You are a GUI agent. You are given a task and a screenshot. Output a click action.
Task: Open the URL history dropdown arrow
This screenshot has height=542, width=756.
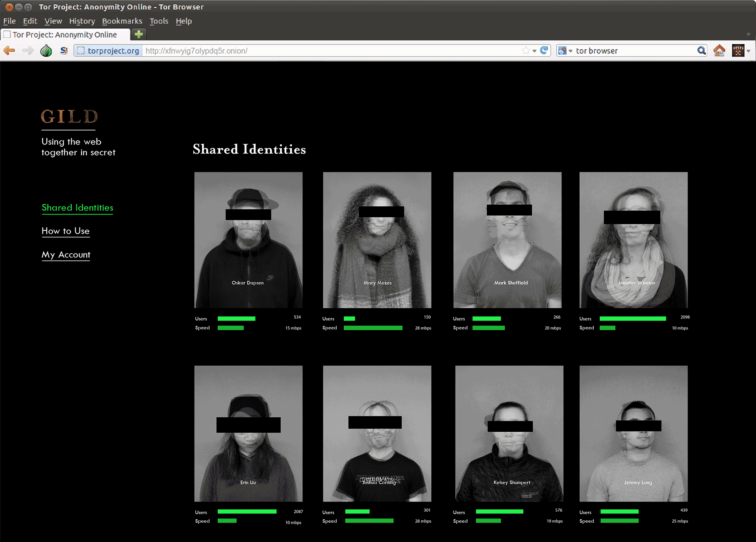click(534, 51)
